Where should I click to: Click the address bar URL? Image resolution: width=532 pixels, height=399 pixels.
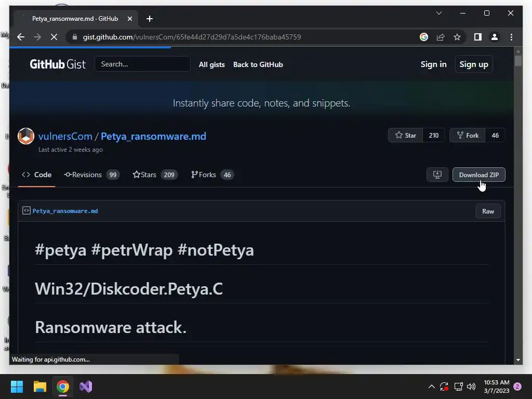pos(192,37)
